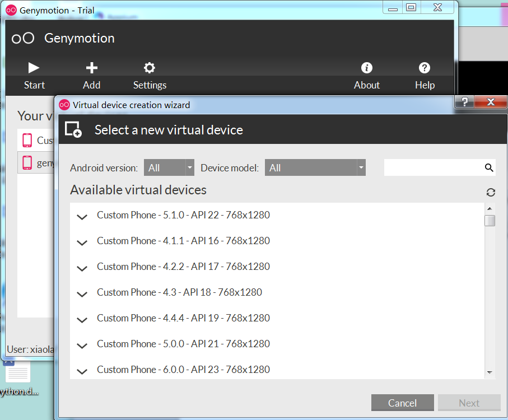Click the wizard's title bar help button
This screenshot has width=508, height=420.
point(464,102)
